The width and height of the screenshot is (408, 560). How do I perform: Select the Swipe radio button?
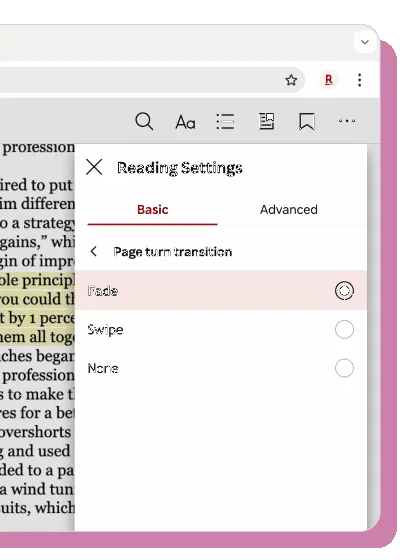(x=344, y=329)
